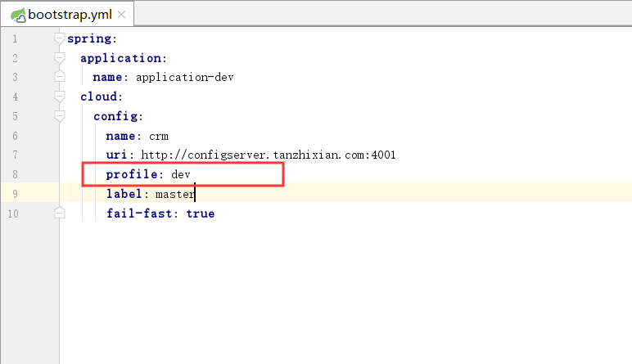
Task: Collapse the spring block fold marker
Action: pos(59,38)
